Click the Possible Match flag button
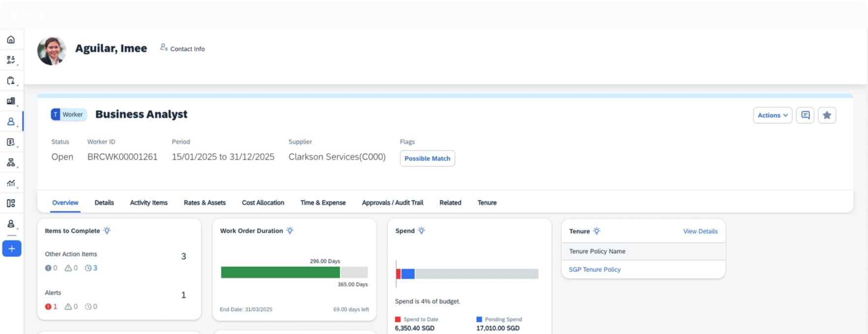Image resolution: width=868 pixels, height=334 pixels. pos(427,159)
